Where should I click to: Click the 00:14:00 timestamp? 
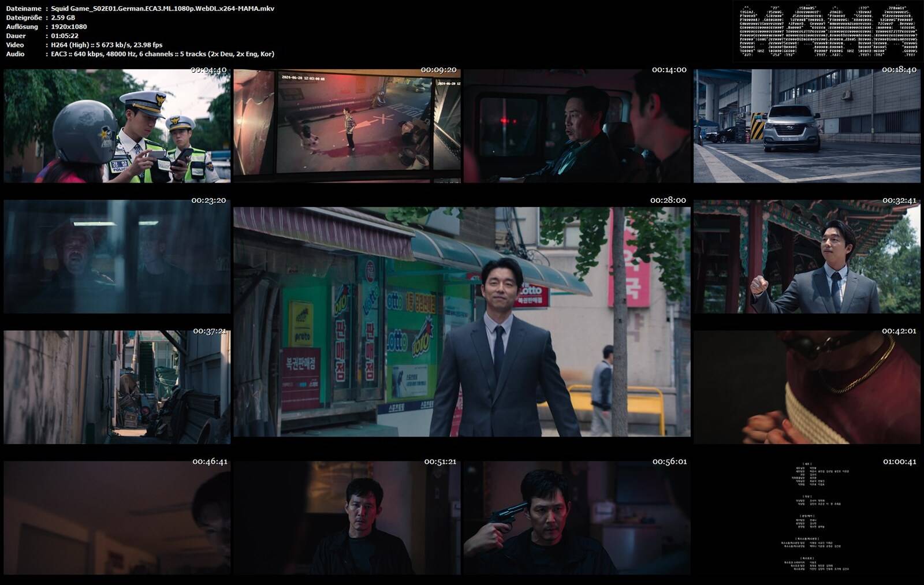tap(669, 70)
